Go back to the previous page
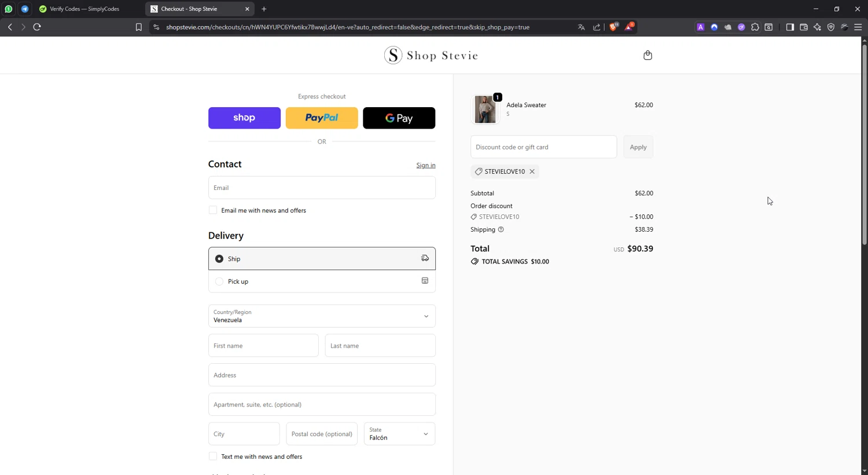 (x=10, y=27)
